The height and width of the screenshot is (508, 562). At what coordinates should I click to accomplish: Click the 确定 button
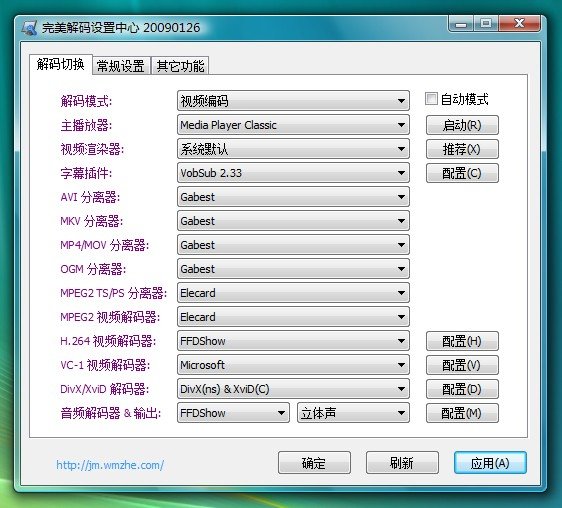[314, 463]
